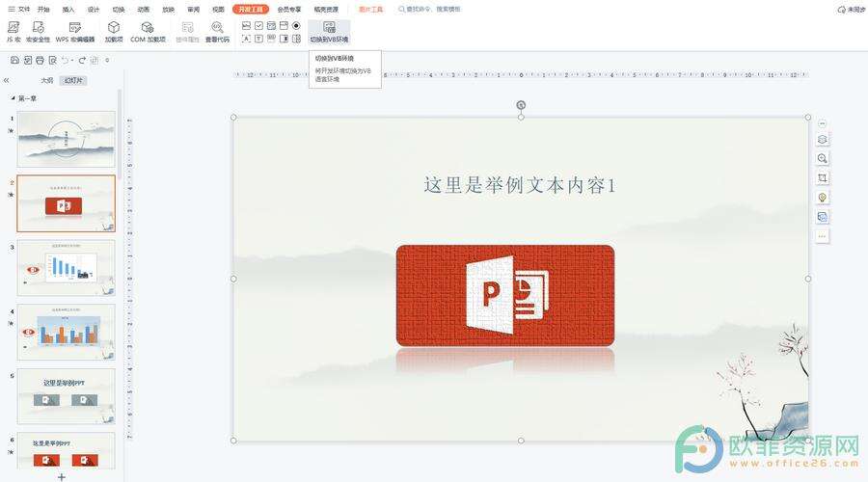Open print preview from quick access toolbar
Viewport: 868px width, 482px height.
[x=53, y=60]
